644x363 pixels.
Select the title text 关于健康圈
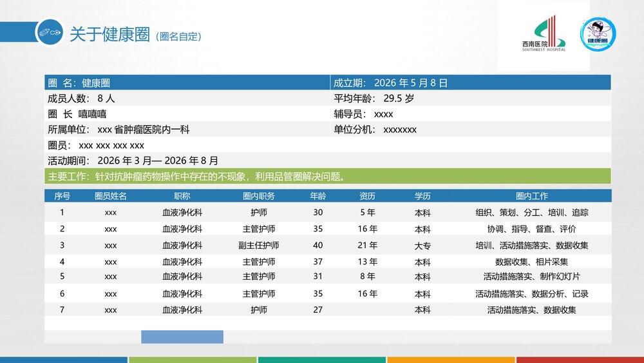(x=110, y=34)
